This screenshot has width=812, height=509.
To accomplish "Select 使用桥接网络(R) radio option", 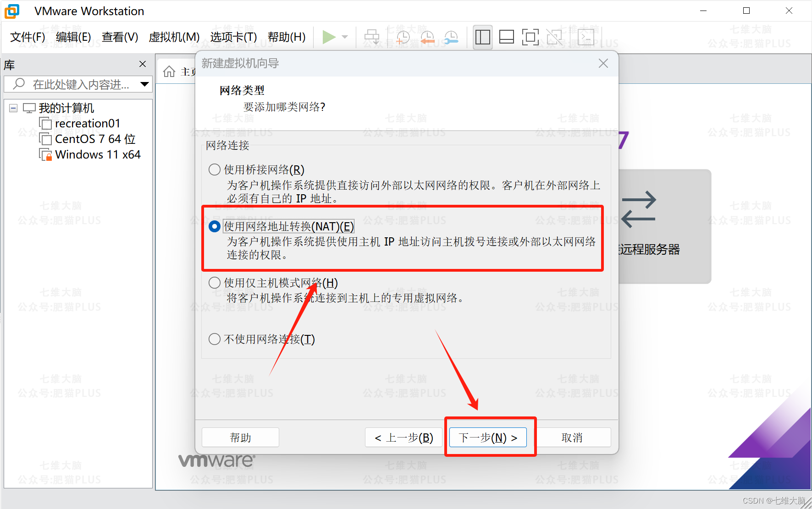I will click(215, 170).
